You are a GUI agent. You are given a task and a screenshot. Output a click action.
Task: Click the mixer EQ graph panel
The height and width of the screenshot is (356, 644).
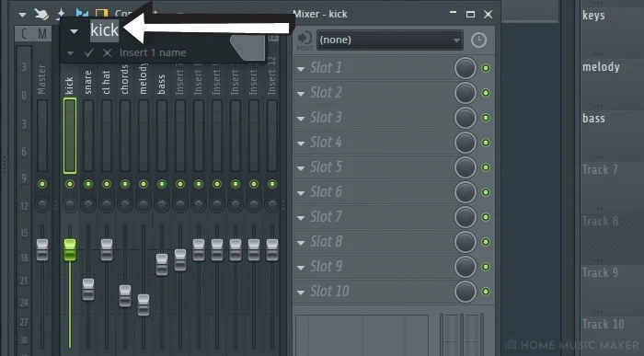coord(362,336)
